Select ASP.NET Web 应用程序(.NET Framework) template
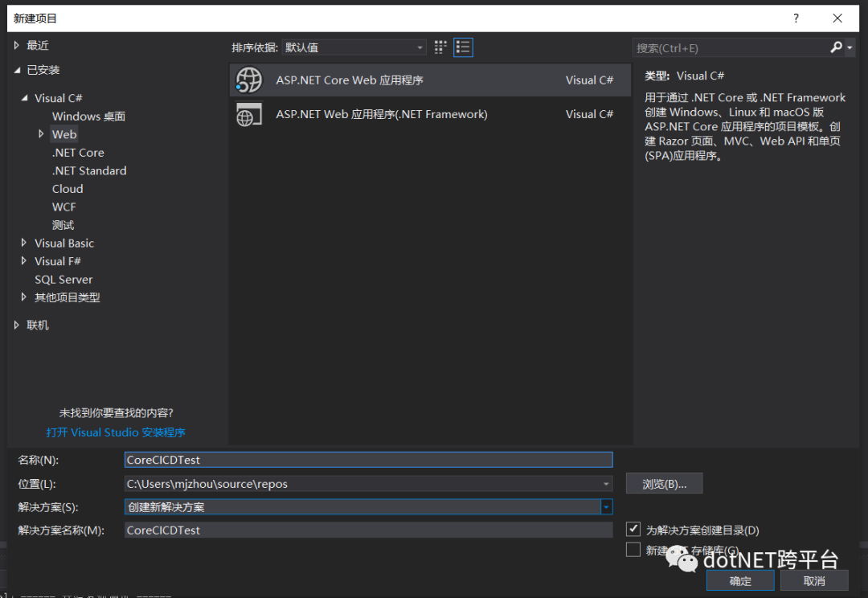This screenshot has height=598, width=868. pyautogui.click(x=430, y=114)
